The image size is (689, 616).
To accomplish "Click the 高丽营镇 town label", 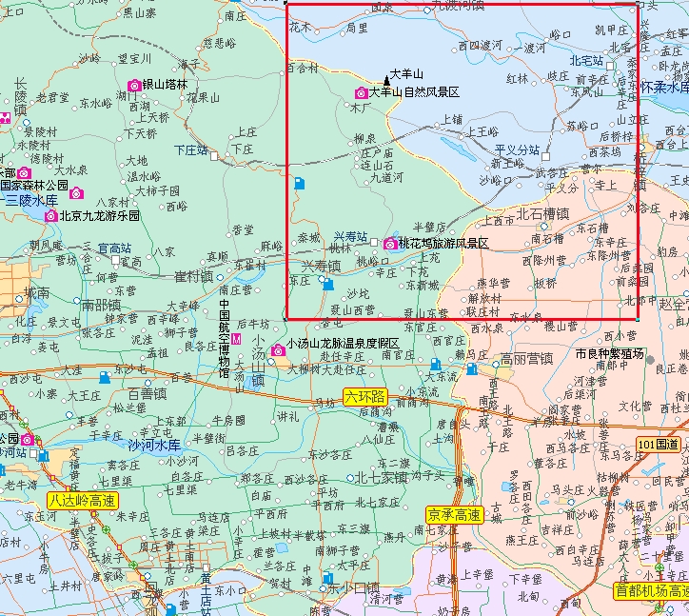I will 527,359.
